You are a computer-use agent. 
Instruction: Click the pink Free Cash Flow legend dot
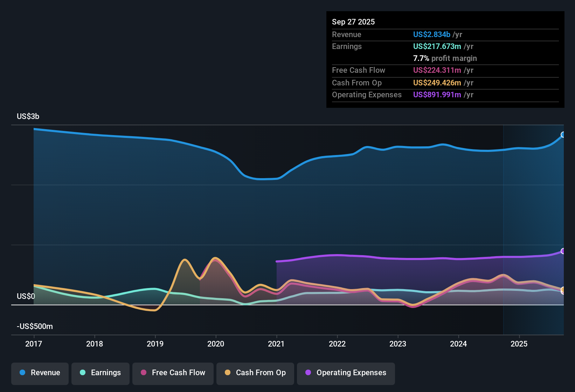point(143,373)
